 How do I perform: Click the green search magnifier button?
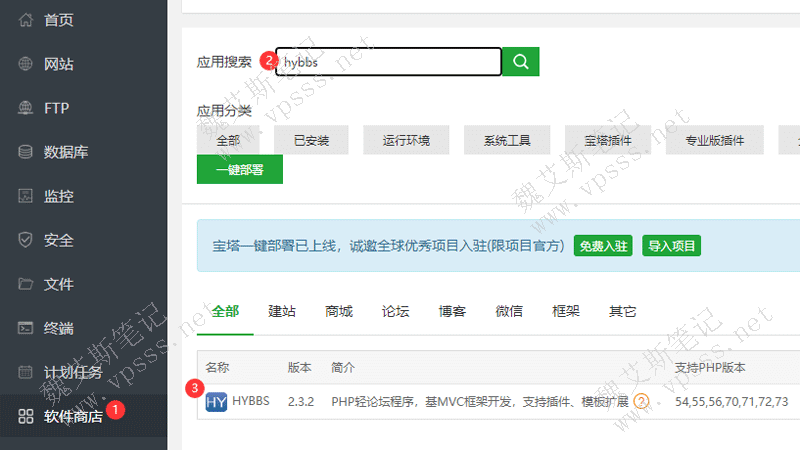520,61
